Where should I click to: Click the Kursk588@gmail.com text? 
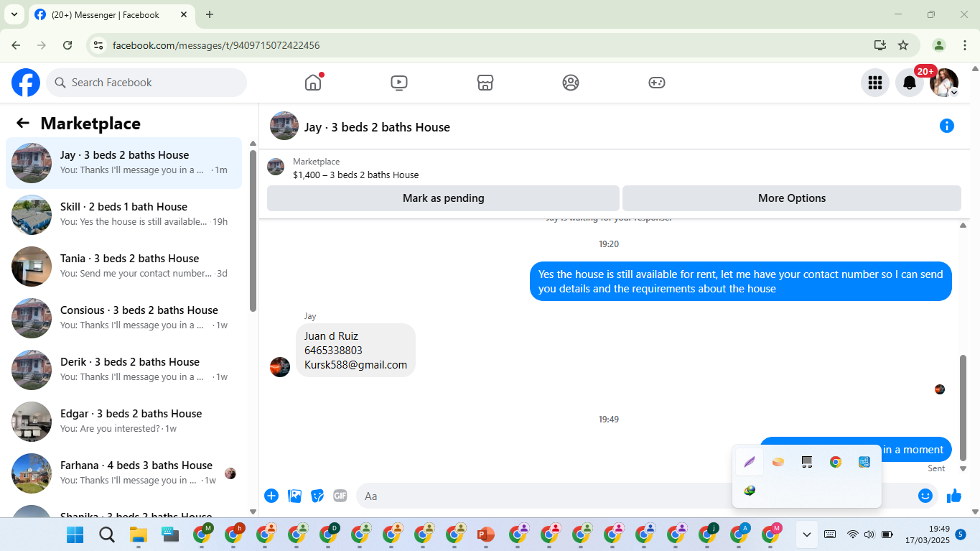[355, 365]
